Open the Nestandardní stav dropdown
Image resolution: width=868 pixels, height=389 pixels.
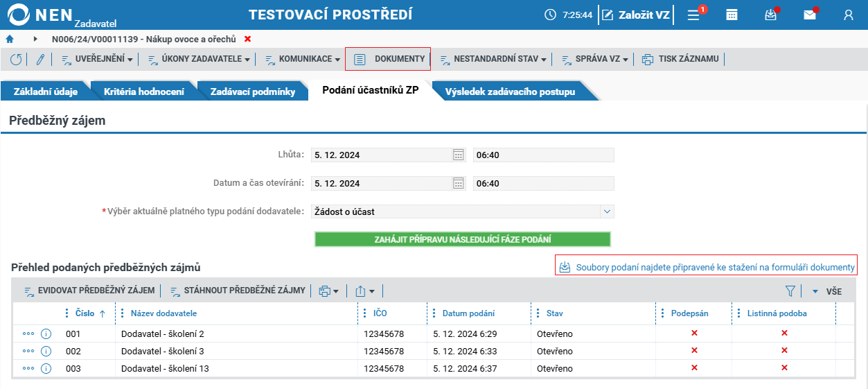pos(493,59)
